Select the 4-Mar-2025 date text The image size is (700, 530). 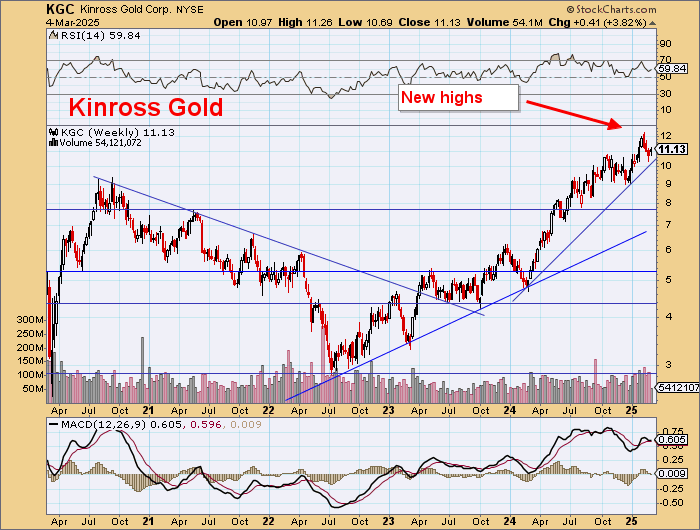[73, 22]
